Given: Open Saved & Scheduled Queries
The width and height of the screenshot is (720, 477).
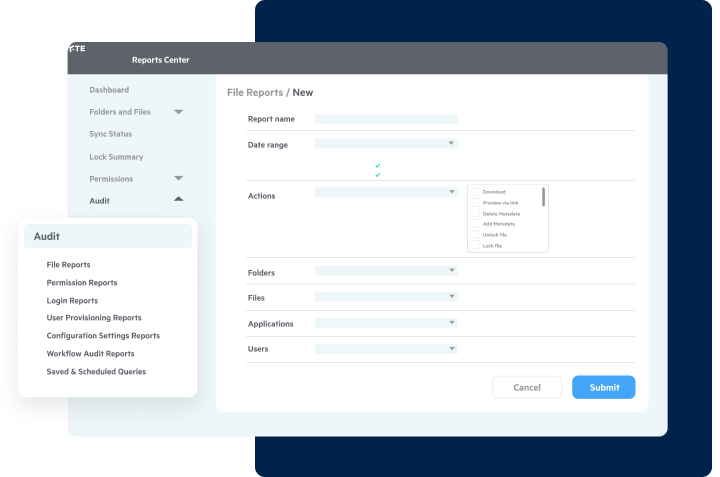Looking at the screenshot, I should click(x=96, y=371).
